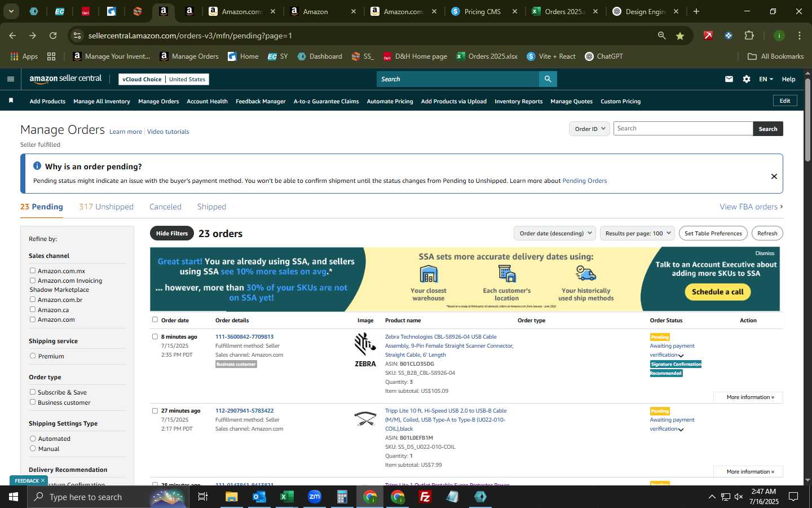Switch to the Shipped orders tab

tap(211, 207)
